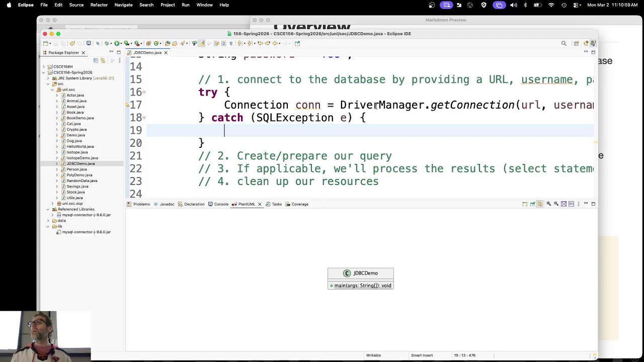The width and height of the screenshot is (644, 362).
Task: Select HelloWorld.java in Package Explorer
Action: 80,146
